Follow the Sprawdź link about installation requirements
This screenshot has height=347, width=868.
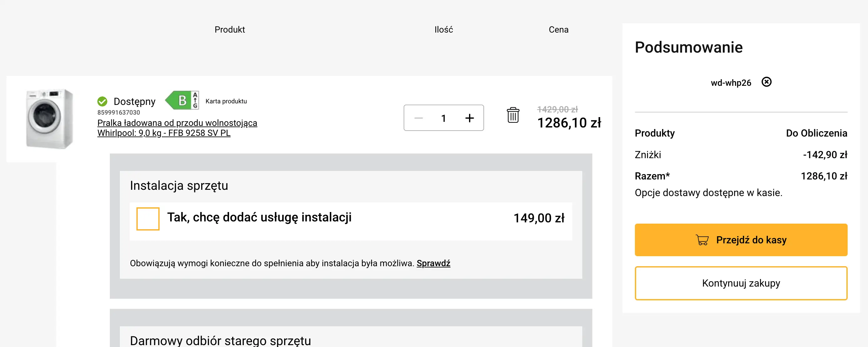[434, 263]
